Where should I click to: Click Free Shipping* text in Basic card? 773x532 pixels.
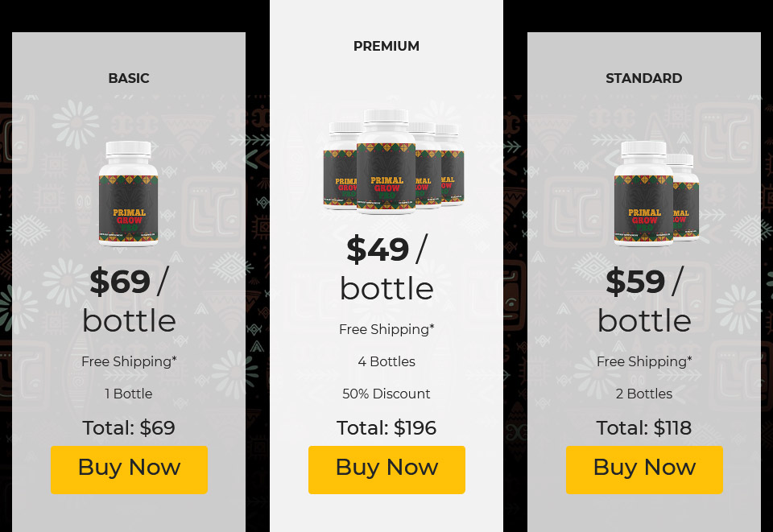click(129, 361)
